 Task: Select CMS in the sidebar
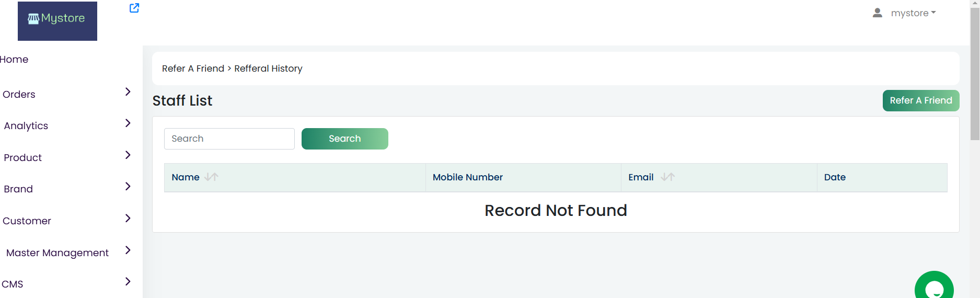click(x=13, y=284)
